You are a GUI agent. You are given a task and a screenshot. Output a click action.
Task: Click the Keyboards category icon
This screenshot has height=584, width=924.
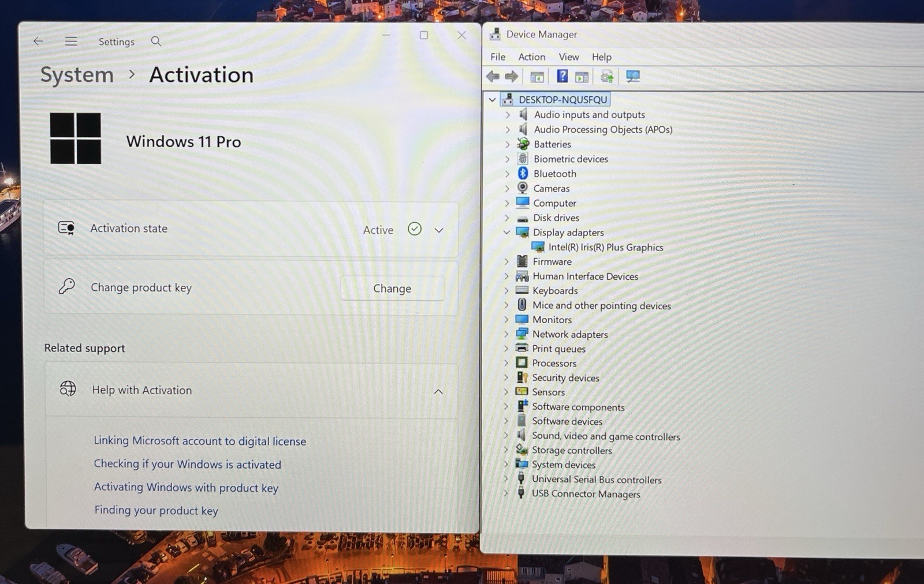pos(522,290)
